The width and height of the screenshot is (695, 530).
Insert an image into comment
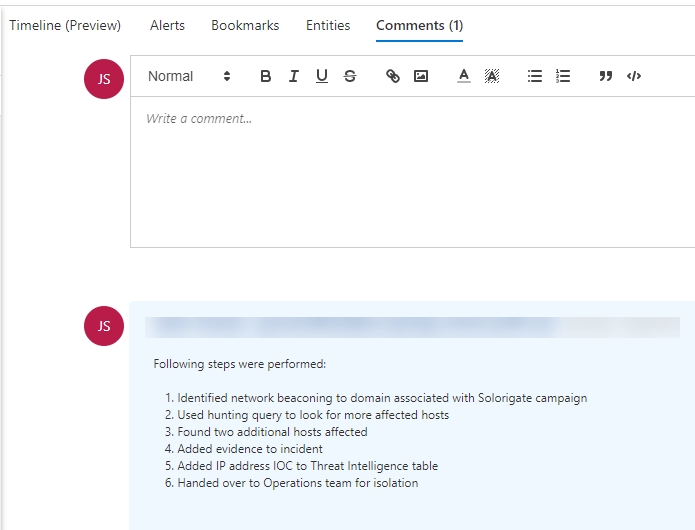point(421,76)
